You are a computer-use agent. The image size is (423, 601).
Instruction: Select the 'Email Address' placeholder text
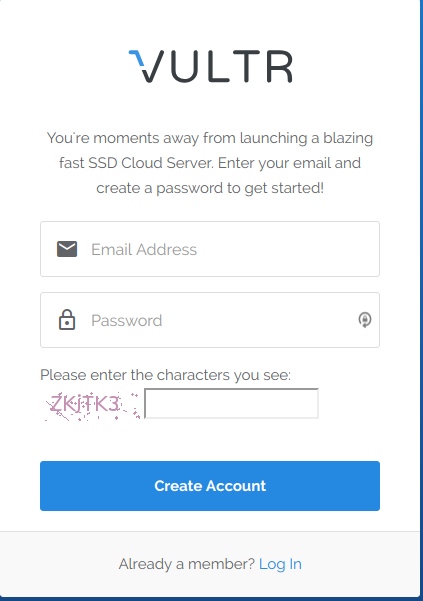[144, 250]
